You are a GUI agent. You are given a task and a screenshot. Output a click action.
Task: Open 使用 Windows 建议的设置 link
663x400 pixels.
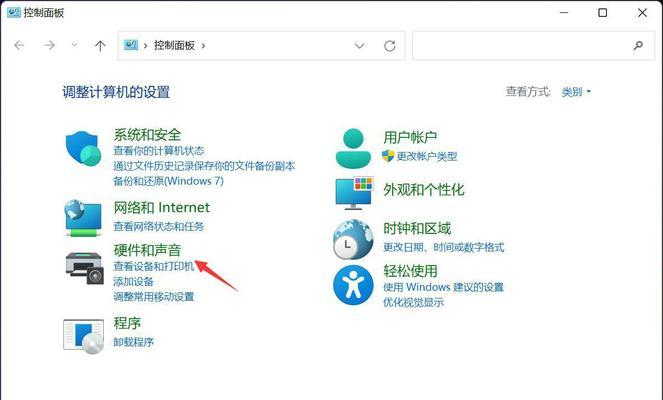coord(443,287)
